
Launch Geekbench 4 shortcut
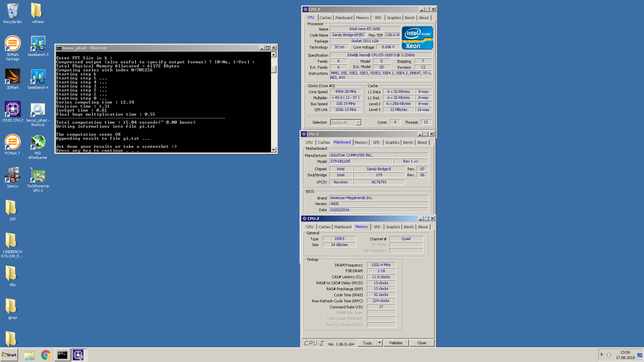(x=38, y=79)
